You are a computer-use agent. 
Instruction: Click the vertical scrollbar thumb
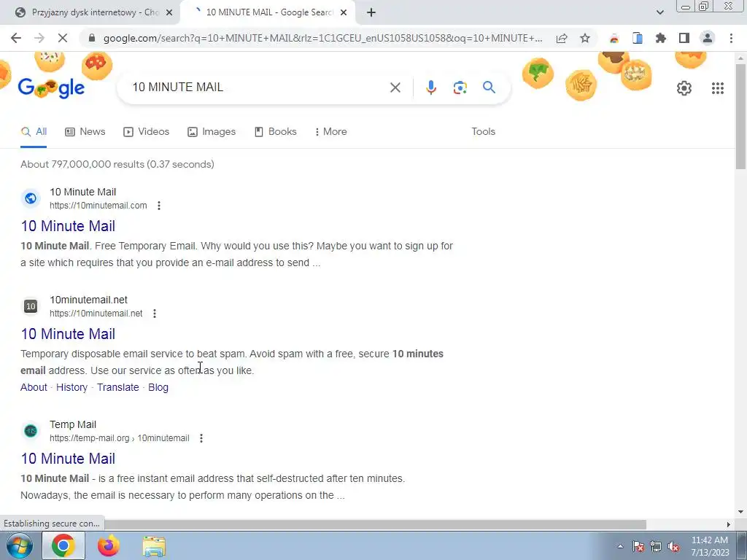click(740, 116)
